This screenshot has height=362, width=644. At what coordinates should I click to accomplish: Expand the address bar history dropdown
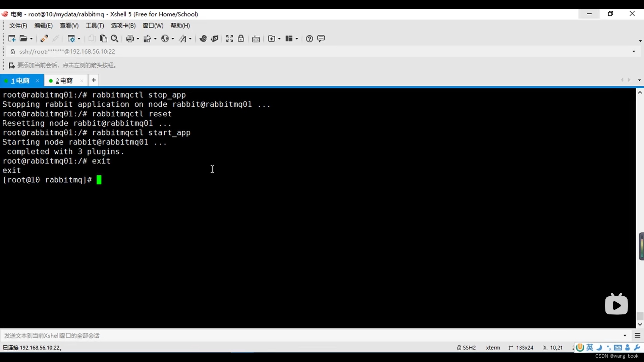pyautogui.click(x=634, y=51)
